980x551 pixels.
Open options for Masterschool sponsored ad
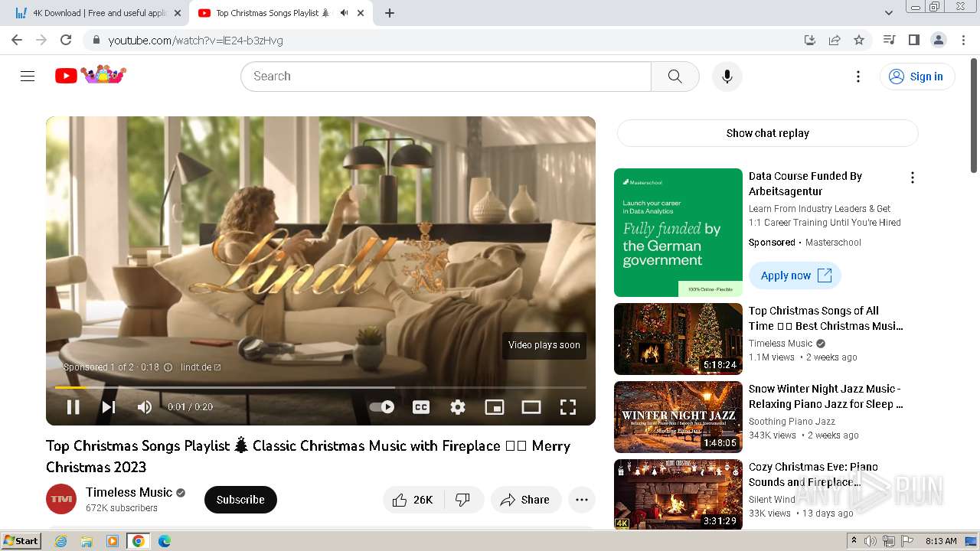coord(912,178)
